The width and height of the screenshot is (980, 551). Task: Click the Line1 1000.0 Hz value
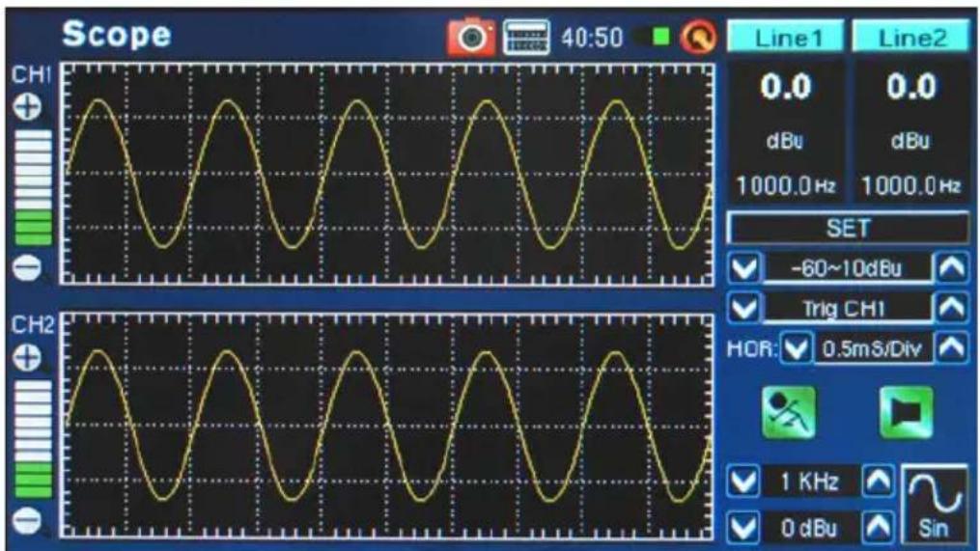click(786, 185)
